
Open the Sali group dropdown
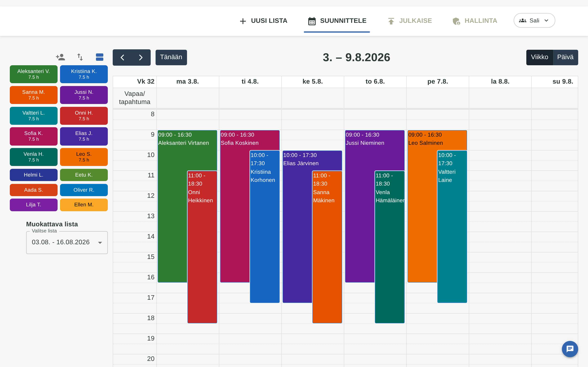(x=534, y=21)
